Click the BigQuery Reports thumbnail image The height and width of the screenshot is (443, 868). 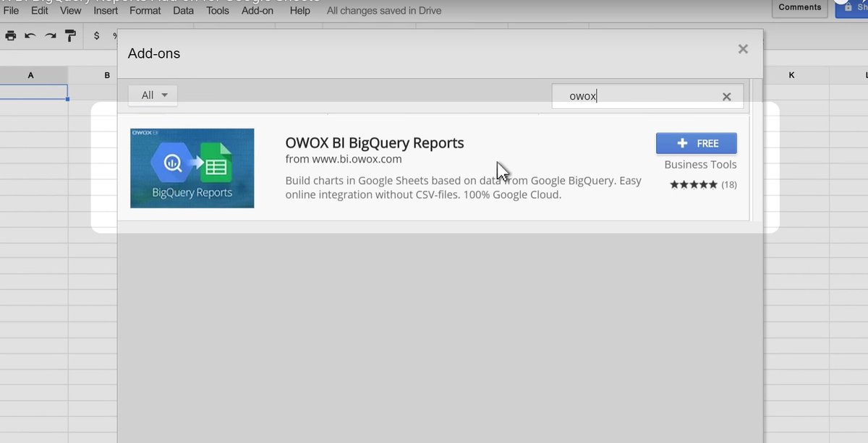(x=192, y=168)
